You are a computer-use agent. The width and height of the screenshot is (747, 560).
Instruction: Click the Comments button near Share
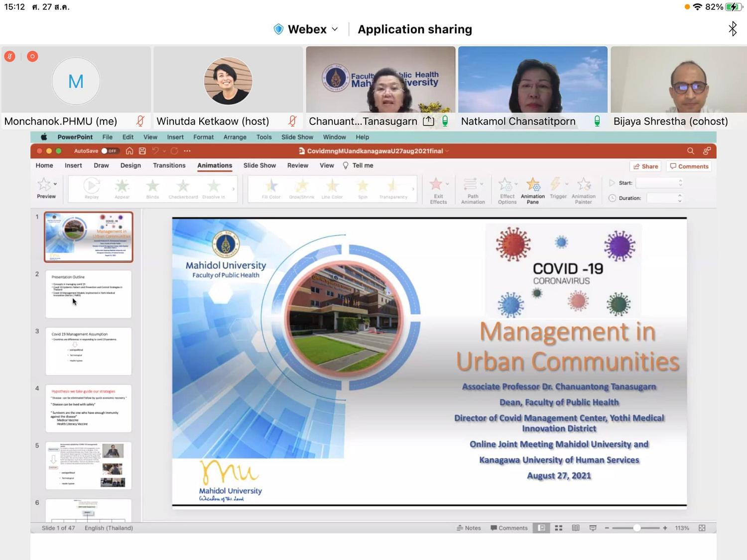tap(689, 166)
